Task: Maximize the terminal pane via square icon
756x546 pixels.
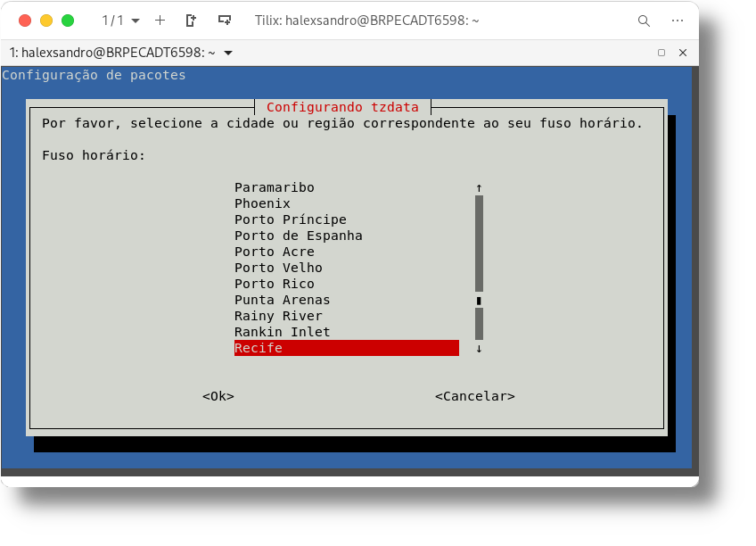Action: 661,53
